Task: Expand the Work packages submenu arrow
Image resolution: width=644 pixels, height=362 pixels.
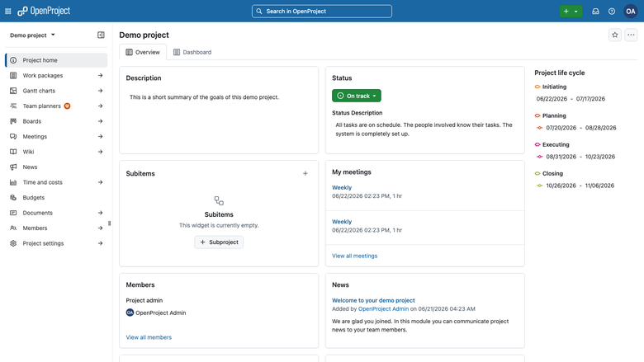Action: click(100, 75)
